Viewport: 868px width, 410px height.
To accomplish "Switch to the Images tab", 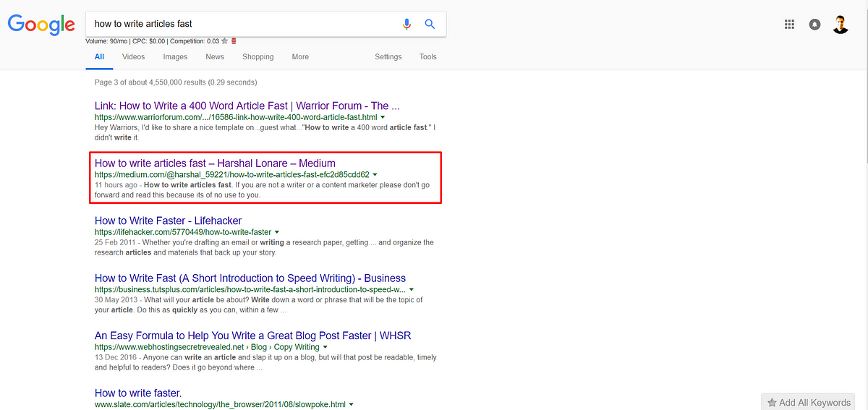I will [175, 57].
